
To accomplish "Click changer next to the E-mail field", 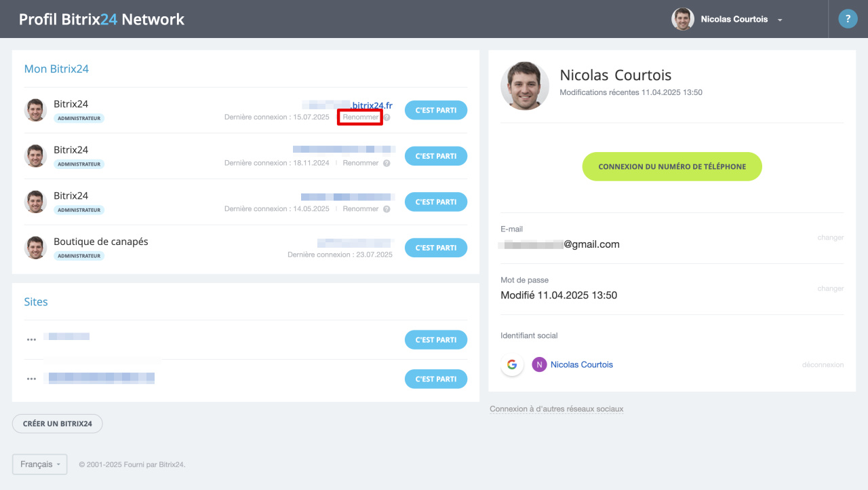I will point(830,238).
